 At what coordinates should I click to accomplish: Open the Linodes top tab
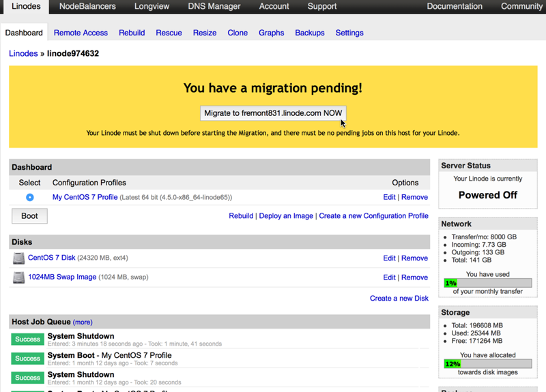coord(26,6)
